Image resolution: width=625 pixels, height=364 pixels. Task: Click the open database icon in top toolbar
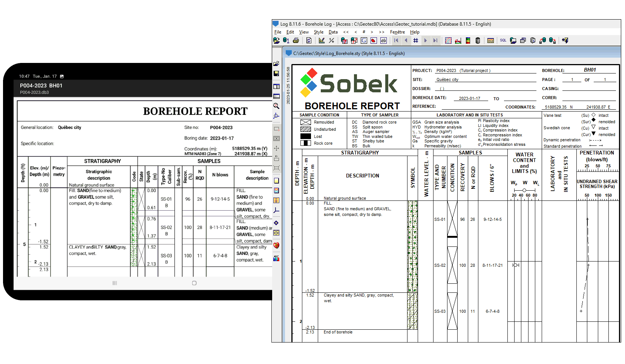pyautogui.click(x=277, y=40)
